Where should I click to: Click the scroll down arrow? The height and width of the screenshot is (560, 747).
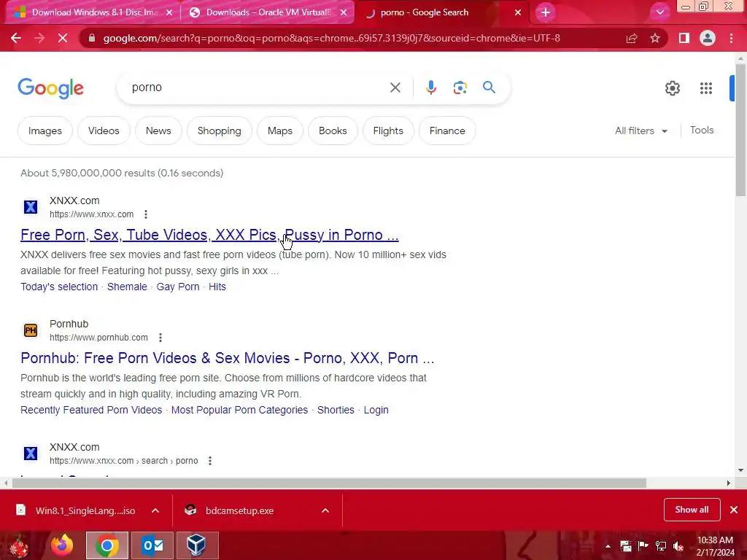coord(740,470)
